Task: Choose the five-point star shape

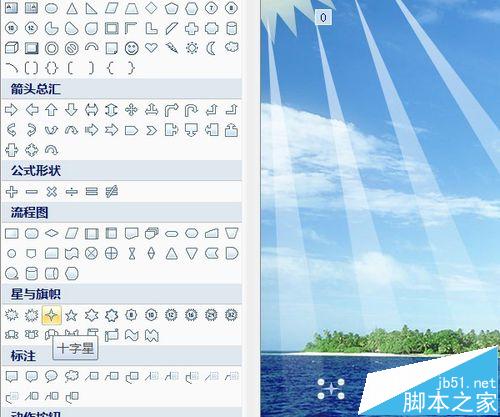Action: (71, 315)
